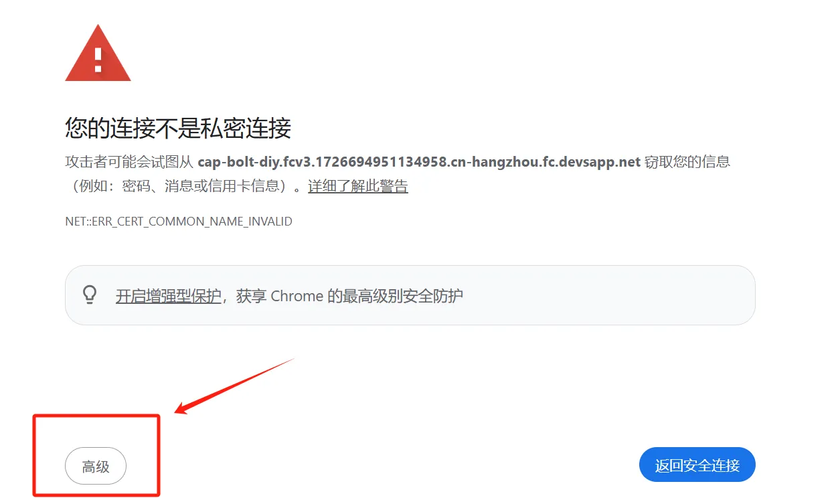Screen dimensions: 836x504
Task: Open the 详细了解此警告 link
Action: pyautogui.click(x=358, y=186)
